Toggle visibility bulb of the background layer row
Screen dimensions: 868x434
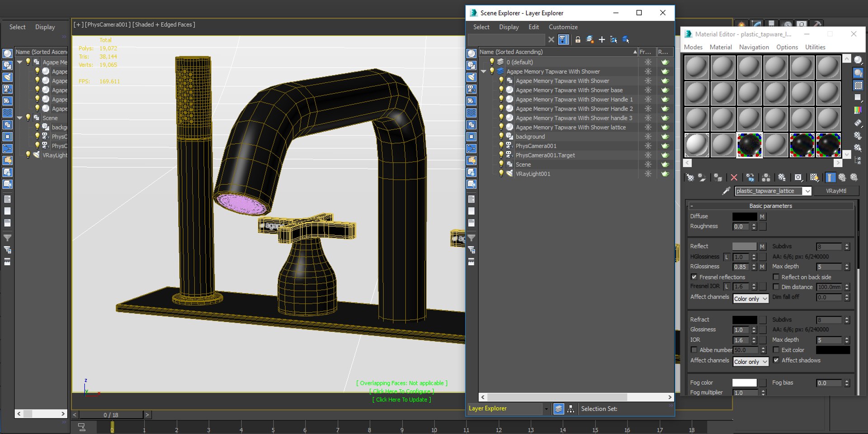click(501, 136)
